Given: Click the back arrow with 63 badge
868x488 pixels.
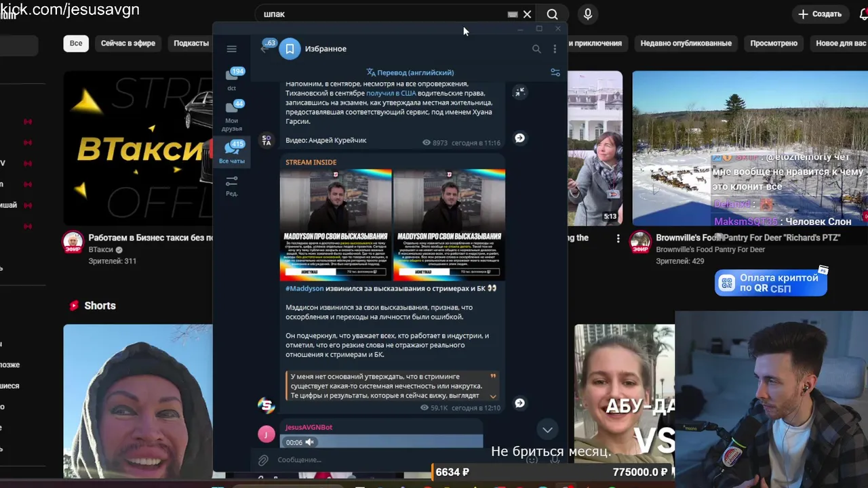Looking at the screenshot, I should pos(267,47).
